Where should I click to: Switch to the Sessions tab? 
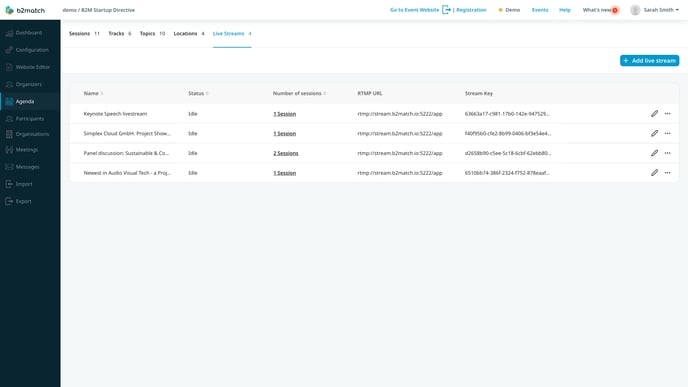(84, 33)
